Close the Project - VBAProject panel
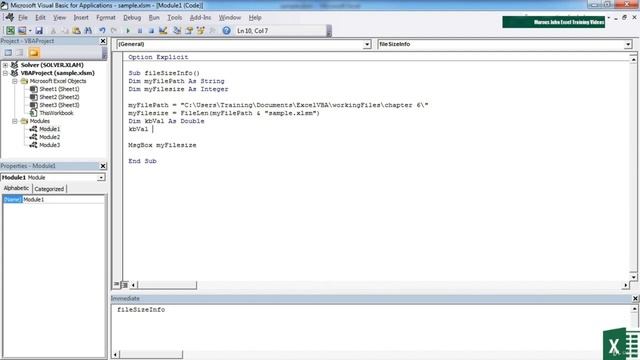 tap(103, 41)
